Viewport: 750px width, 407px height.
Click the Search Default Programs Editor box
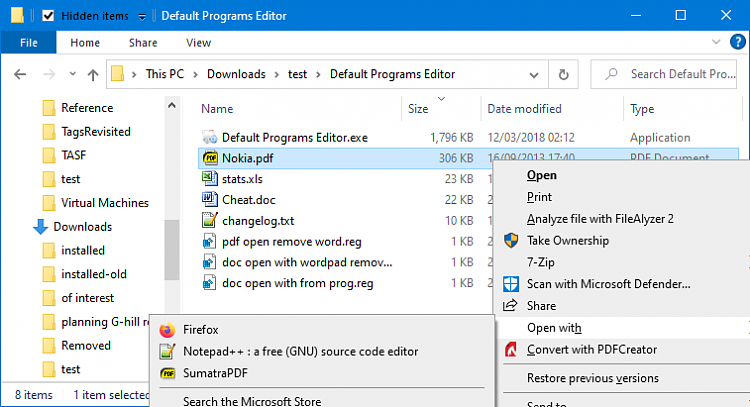[675, 74]
